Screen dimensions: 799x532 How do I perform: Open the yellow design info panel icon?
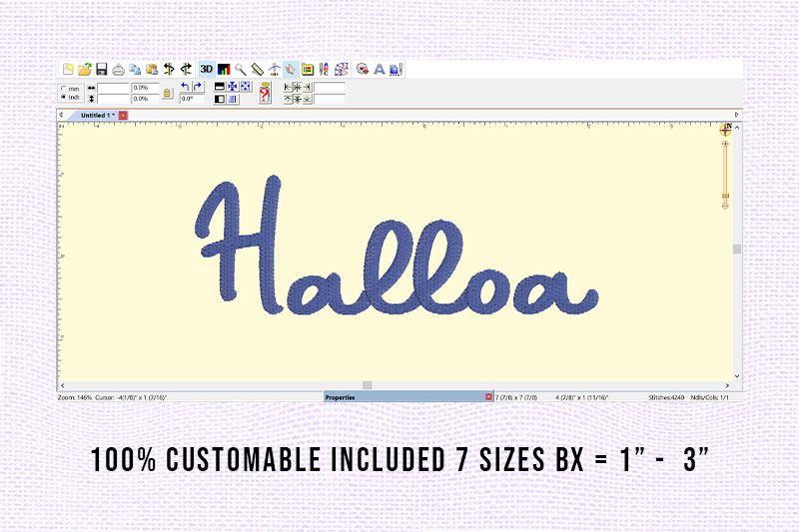coord(308,69)
